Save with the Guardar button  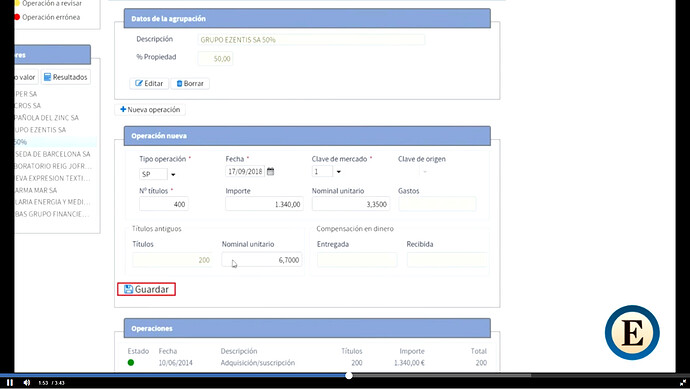(x=146, y=289)
